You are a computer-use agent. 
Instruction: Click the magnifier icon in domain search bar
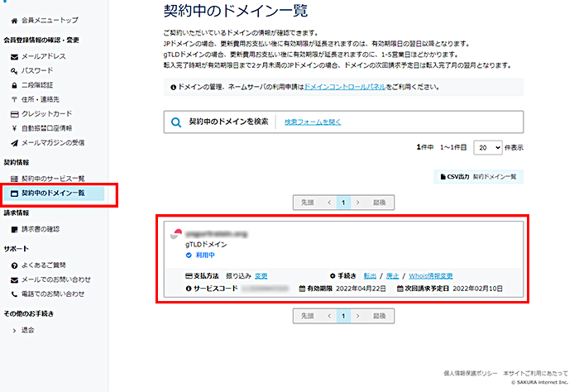(176, 122)
